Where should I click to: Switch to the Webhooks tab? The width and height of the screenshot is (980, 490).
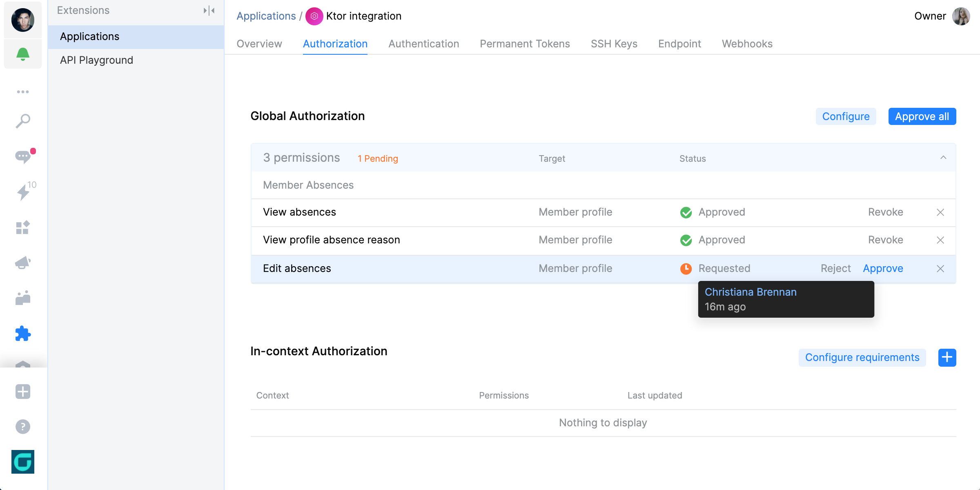coord(748,44)
